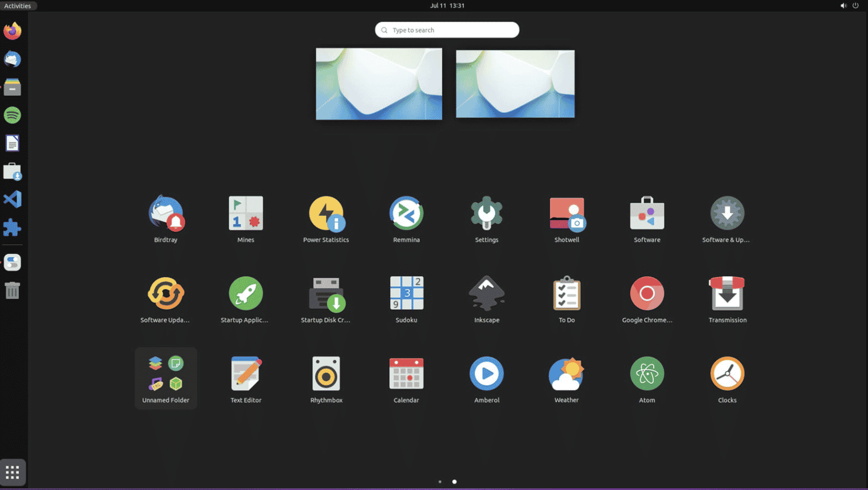The width and height of the screenshot is (868, 490).
Task: Open the Birdtray app
Action: [x=166, y=220]
